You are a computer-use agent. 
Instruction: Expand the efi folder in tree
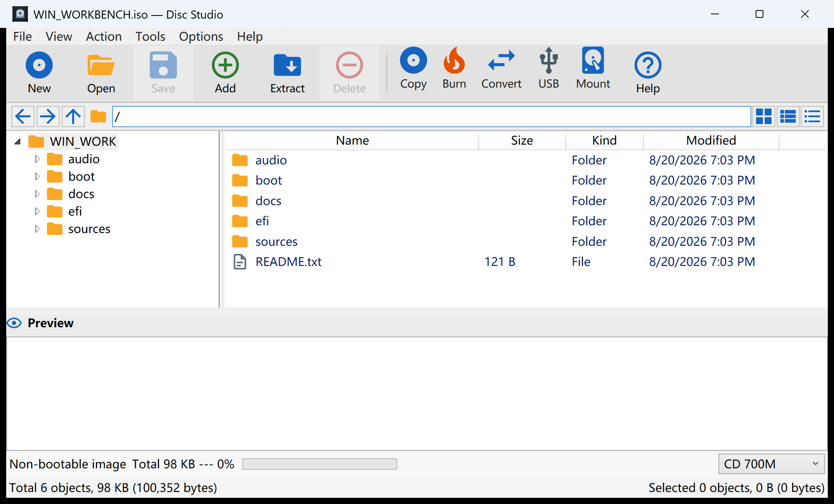pyautogui.click(x=37, y=211)
